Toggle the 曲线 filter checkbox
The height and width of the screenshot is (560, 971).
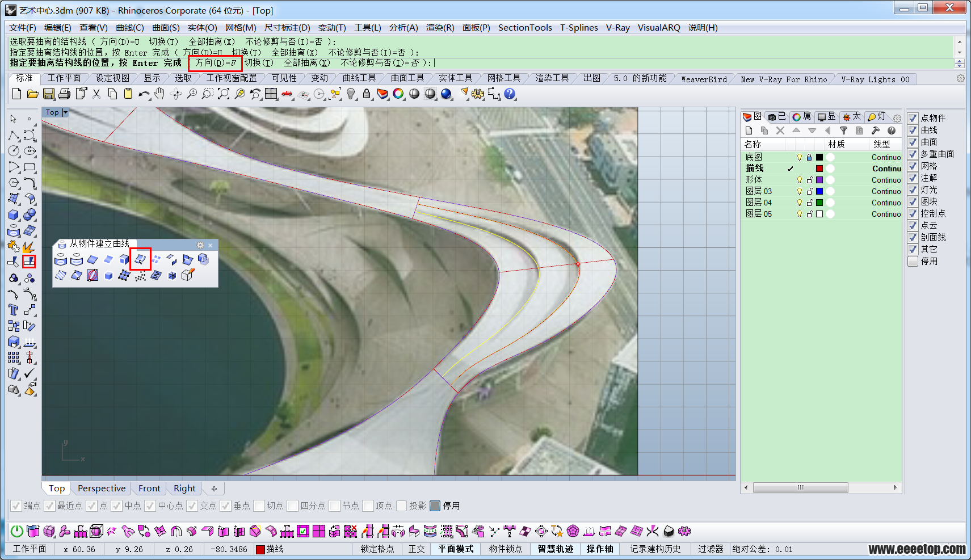click(x=913, y=130)
